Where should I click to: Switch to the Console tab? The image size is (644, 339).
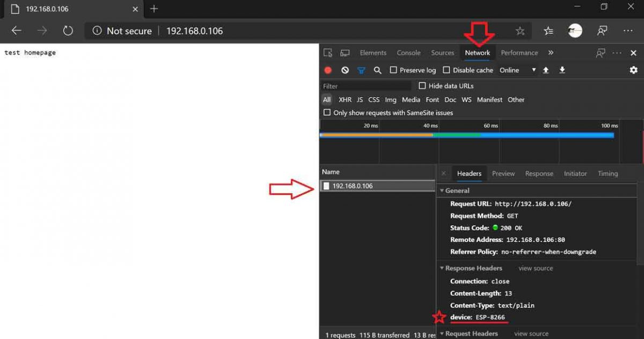[x=408, y=53]
